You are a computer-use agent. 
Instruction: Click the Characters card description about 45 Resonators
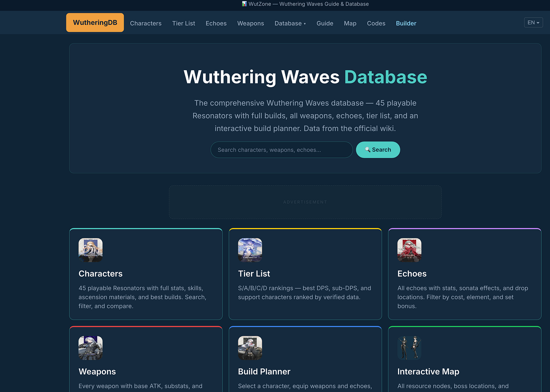pos(143,297)
